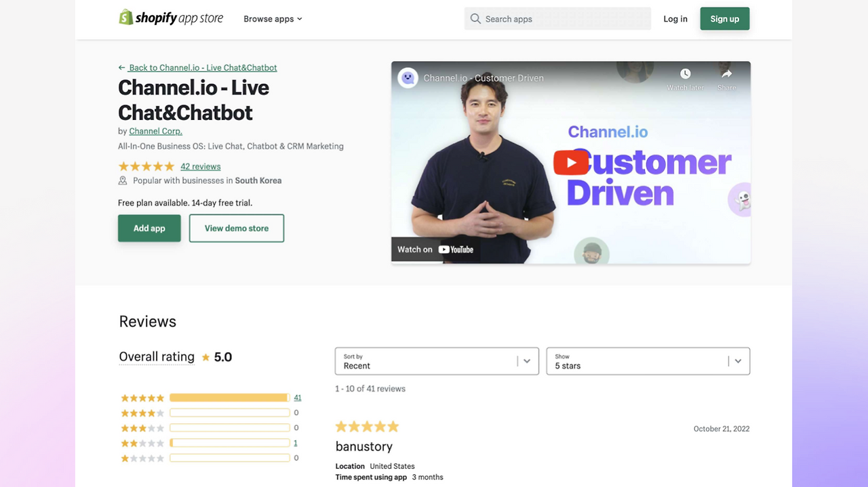Viewport: 868px width, 487px height.
Task: Open the Channel Corp. developer link
Action: (x=156, y=132)
